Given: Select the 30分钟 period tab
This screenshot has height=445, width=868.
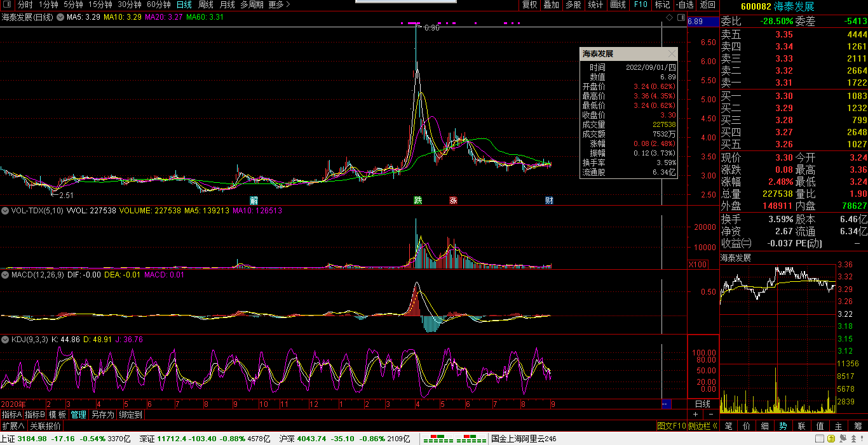Looking at the screenshot, I should click(130, 4).
